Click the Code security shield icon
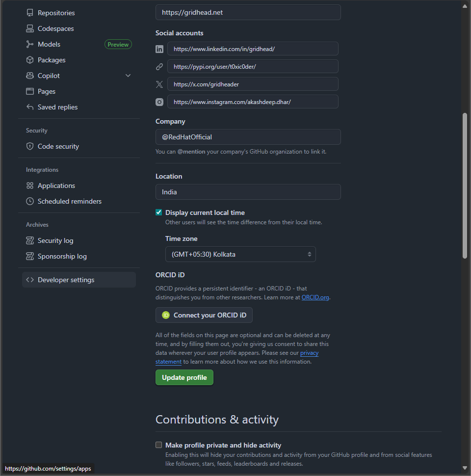 (x=30, y=146)
